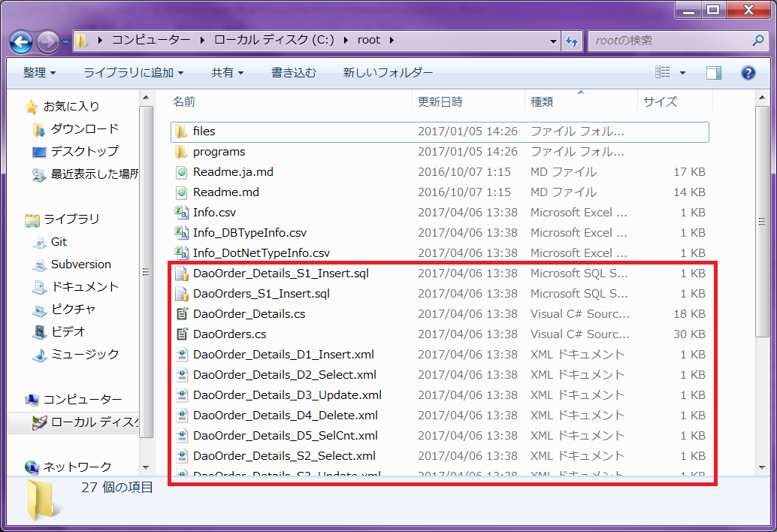Click the Back navigation arrow button
Image resolution: width=777 pixels, height=532 pixels.
21,41
